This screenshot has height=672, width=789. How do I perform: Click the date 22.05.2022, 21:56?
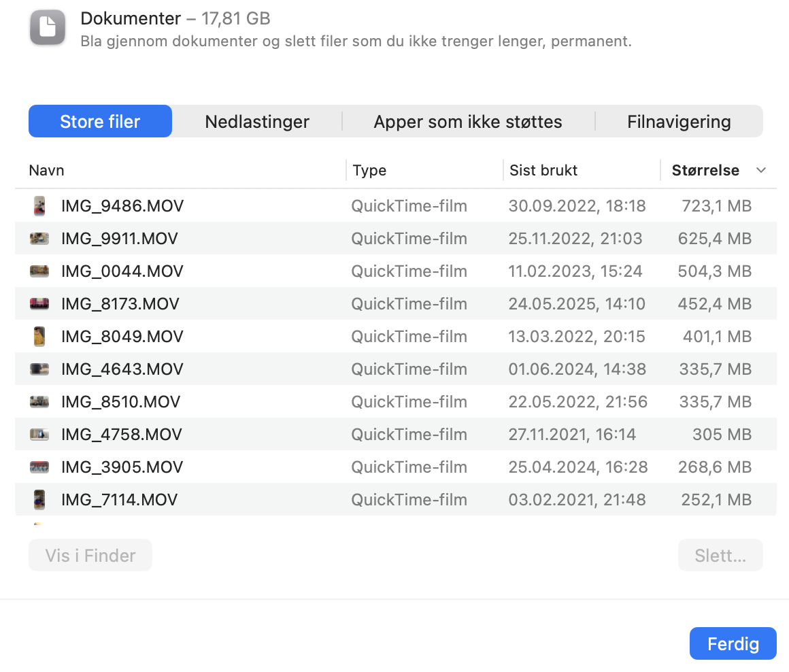(577, 402)
